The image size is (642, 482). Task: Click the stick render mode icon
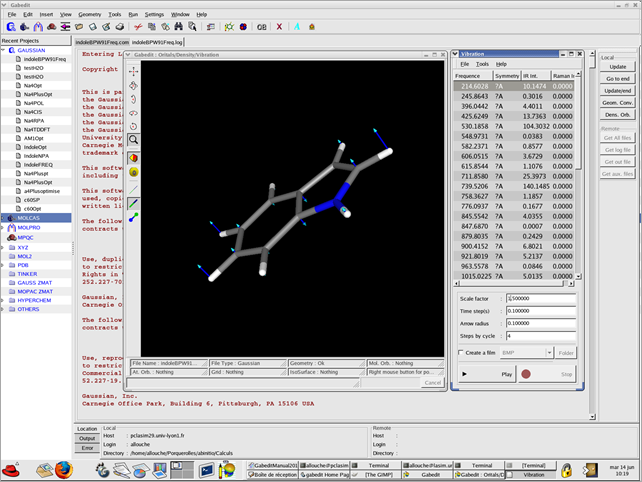[134, 203]
